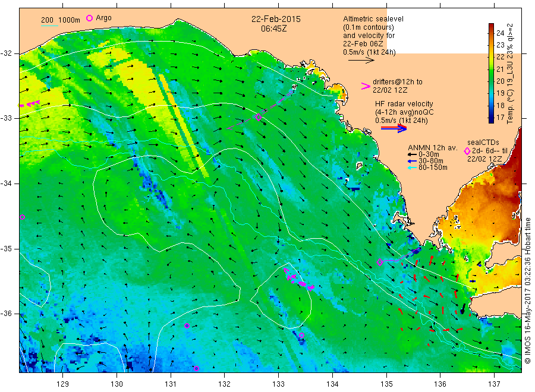Click the '30-80m' depth label
The height and width of the screenshot is (392, 535).
(x=431, y=161)
